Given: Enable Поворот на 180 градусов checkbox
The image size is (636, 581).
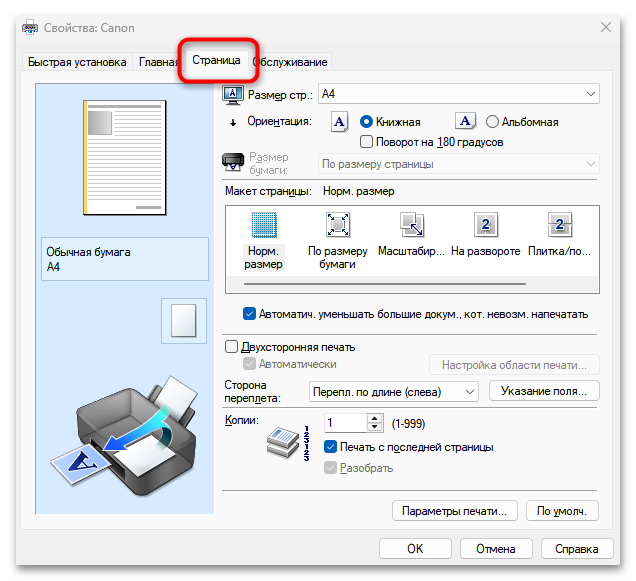Looking at the screenshot, I should 367,142.
